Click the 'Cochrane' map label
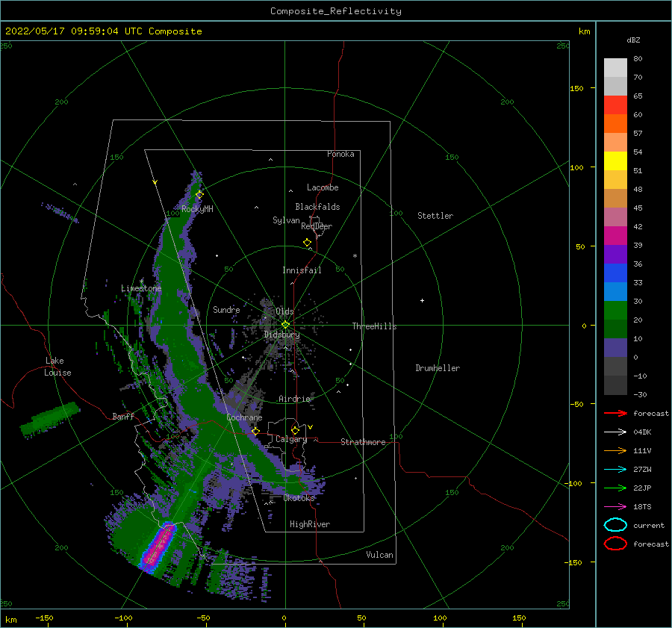Image resolution: width=672 pixels, height=628 pixels. point(244,417)
